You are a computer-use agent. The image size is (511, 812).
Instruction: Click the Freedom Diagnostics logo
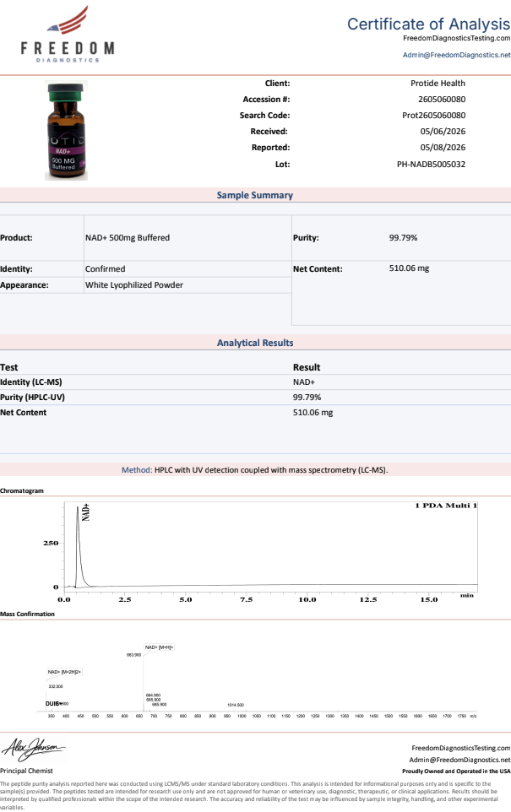click(x=68, y=35)
